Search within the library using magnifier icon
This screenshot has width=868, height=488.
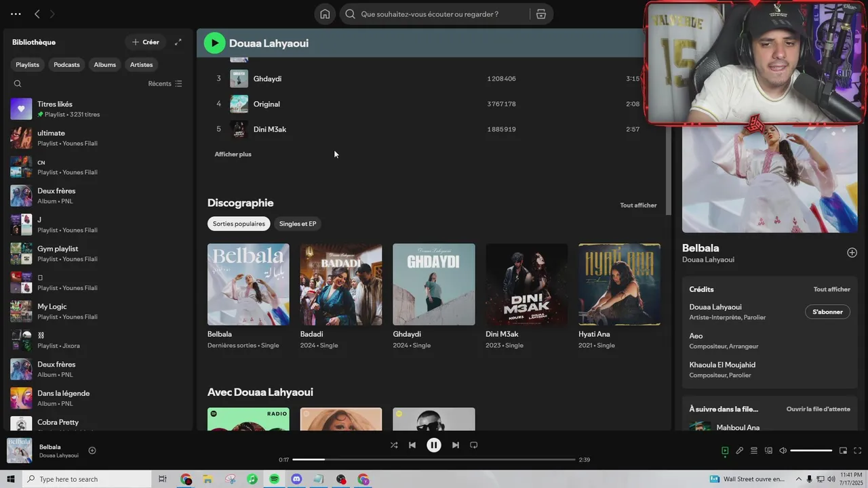pyautogui.click(x=18, y=84)
